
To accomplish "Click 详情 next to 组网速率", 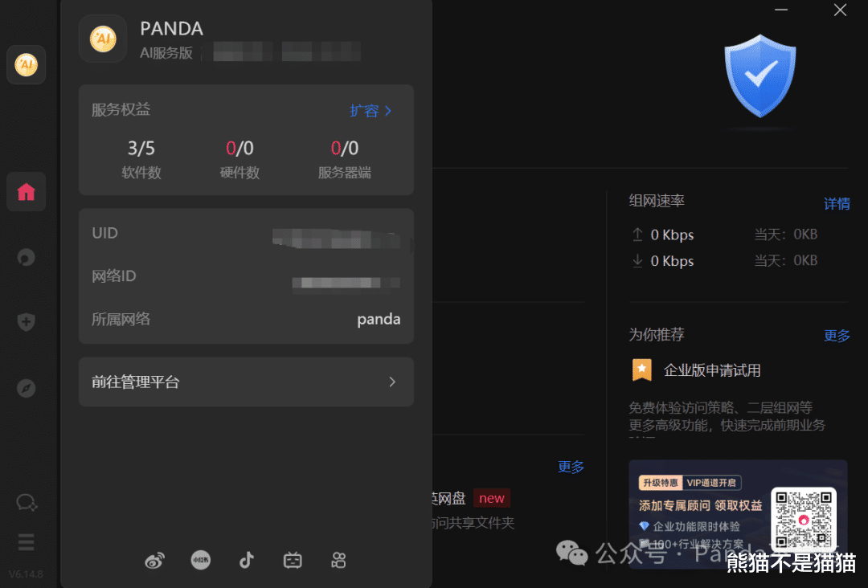I will click(x=837, y=204).
